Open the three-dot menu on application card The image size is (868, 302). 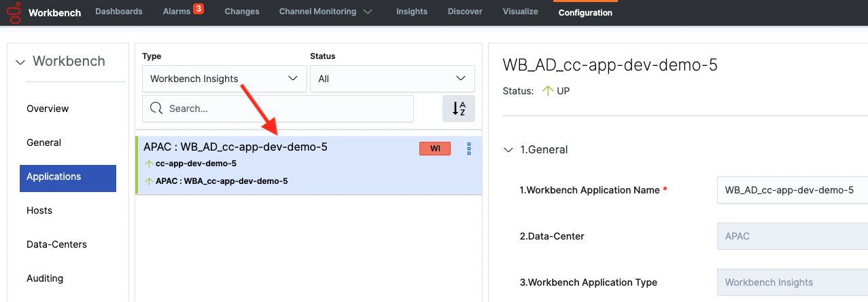[469, 149]
